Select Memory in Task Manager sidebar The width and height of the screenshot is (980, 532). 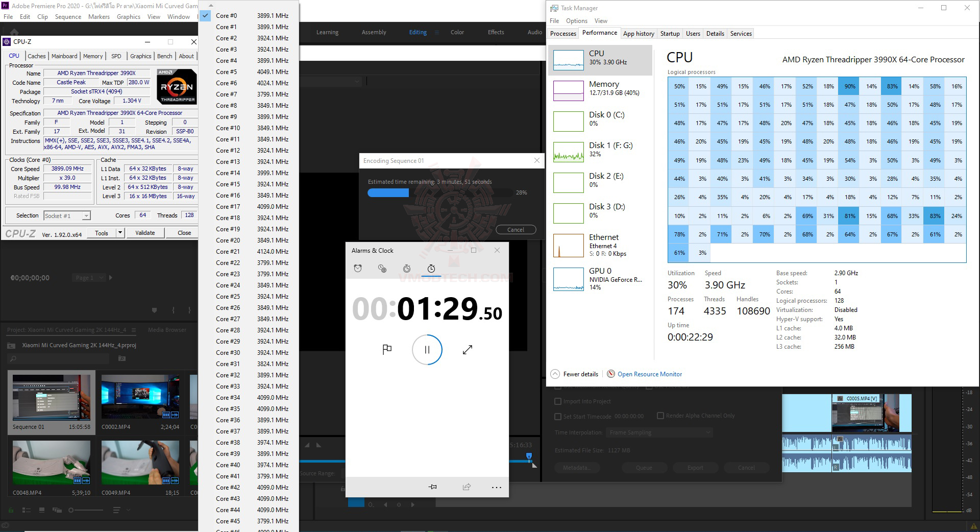[600, 90]
